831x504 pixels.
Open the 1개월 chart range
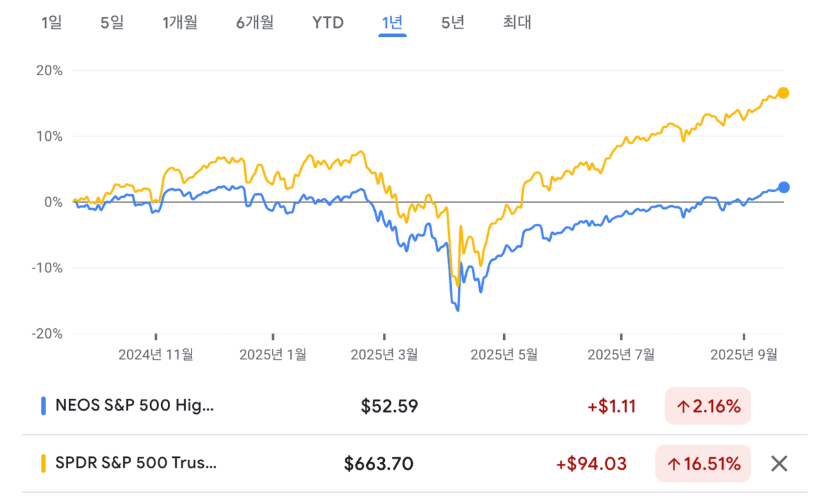coord(180,23)
